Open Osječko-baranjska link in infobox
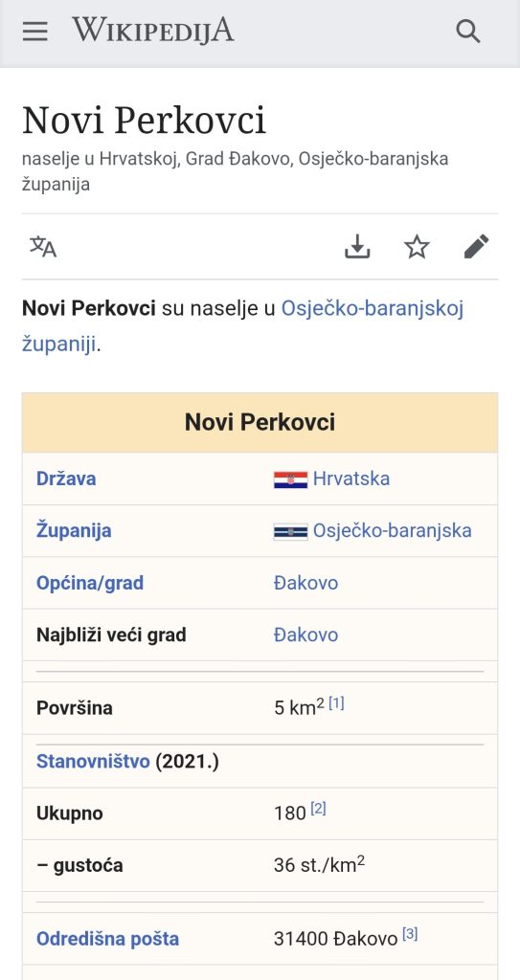Viewport: 520px width, 980px height. pos(393,530)
